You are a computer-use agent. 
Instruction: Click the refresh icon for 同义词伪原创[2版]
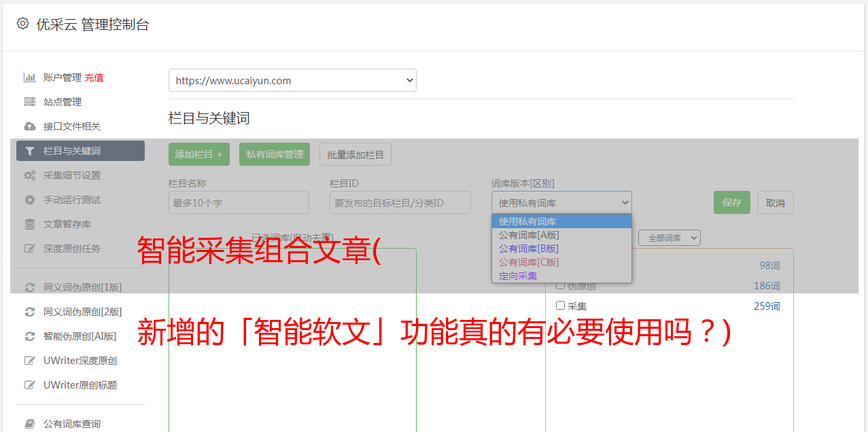tap(29, 312)
